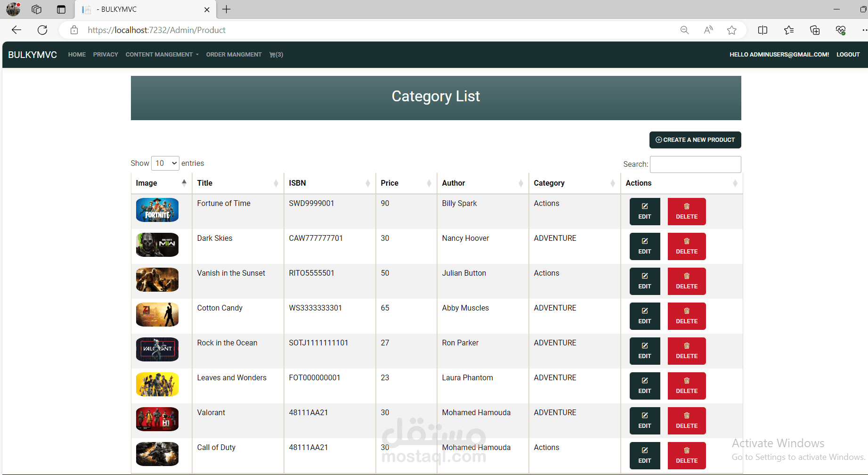The width and height of the screenshot is (868, 475).
Task: Go to the Home nav link
Action: pyautogui.click(x=77, y=55)
